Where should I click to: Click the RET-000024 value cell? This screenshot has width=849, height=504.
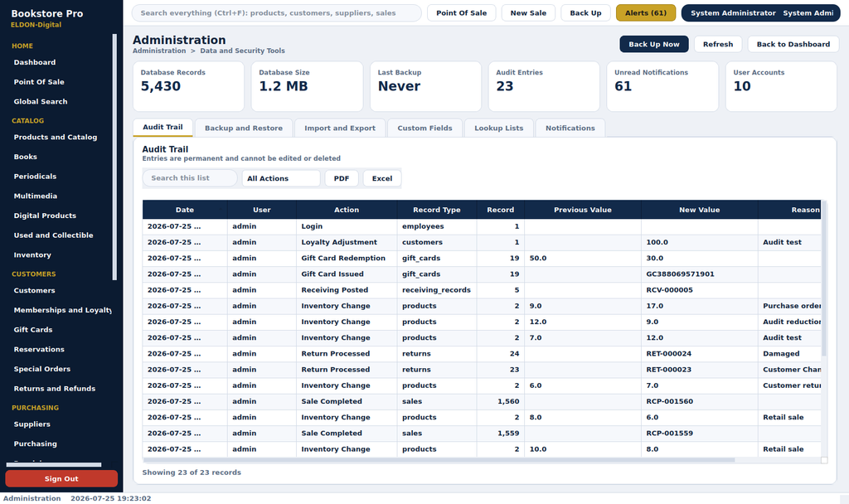click(x=700, y=353)
